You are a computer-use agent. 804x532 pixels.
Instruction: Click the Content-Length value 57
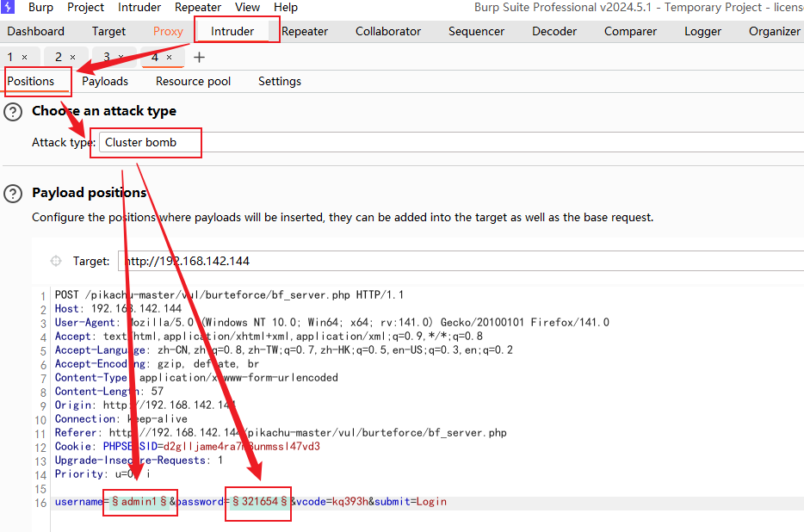pyautogui.click(x=157, y=392)
